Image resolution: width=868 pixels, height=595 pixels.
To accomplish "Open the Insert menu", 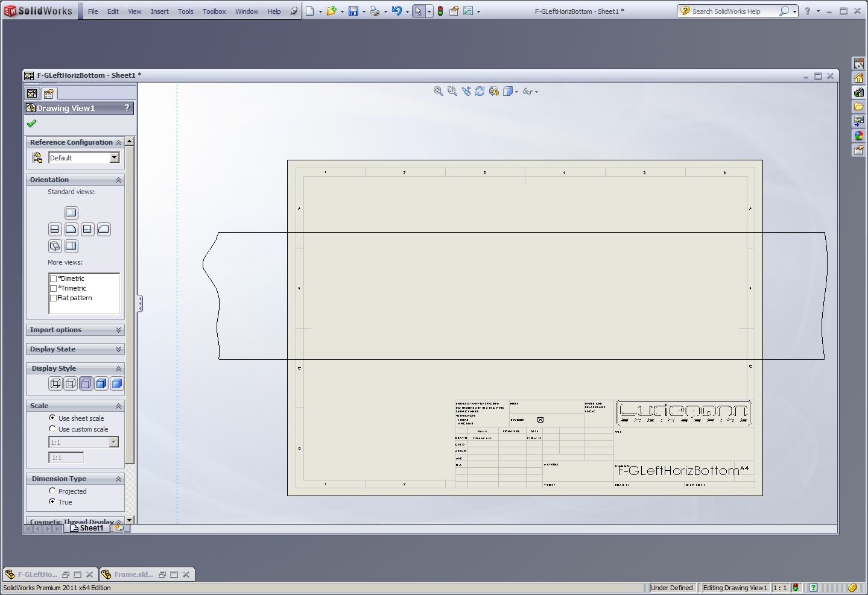I will pos(159,11).
